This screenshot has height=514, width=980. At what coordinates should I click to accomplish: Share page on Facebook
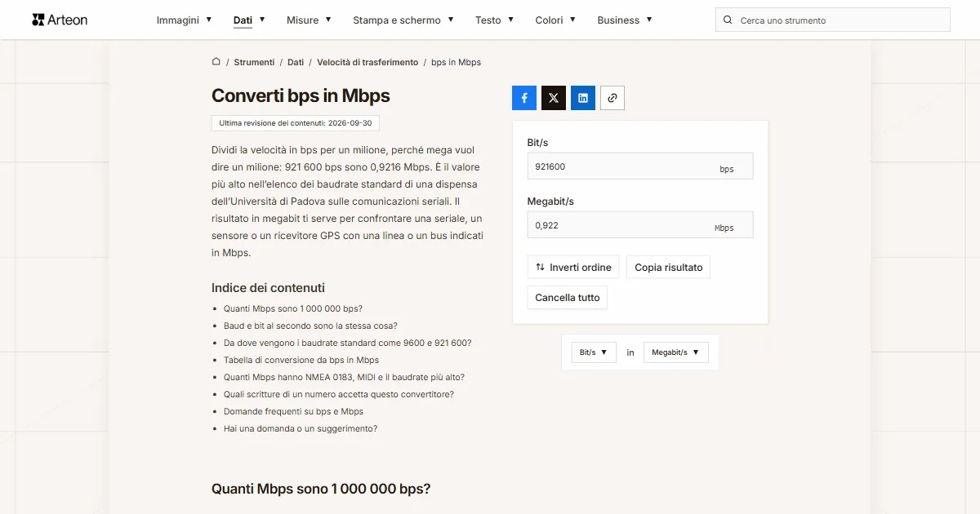(524, 98)
